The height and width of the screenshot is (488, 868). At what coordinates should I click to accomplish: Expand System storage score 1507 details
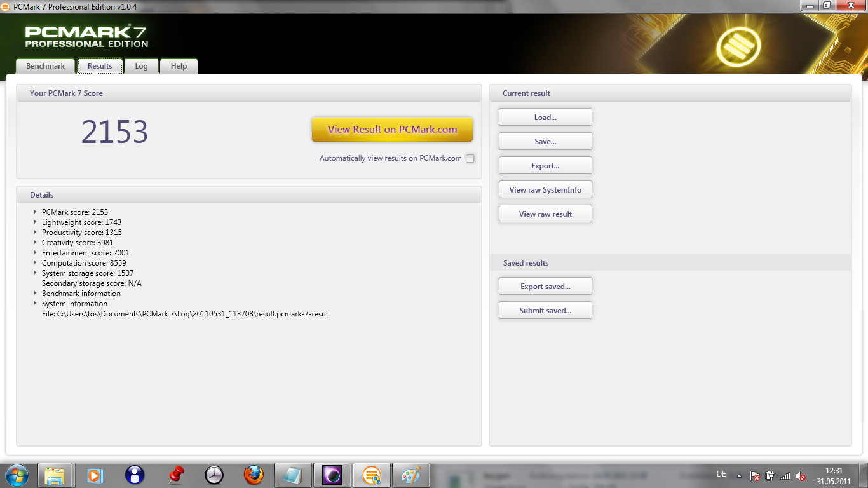[35, 273]
